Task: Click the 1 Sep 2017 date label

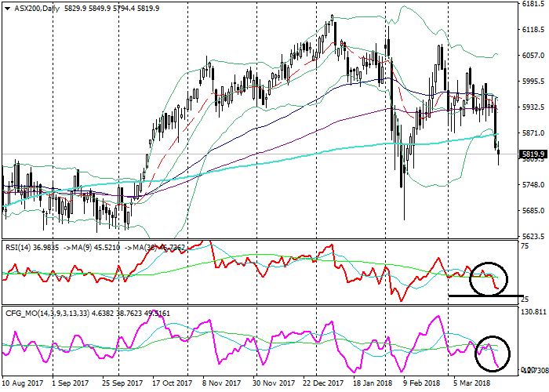Action: (69, 383)
